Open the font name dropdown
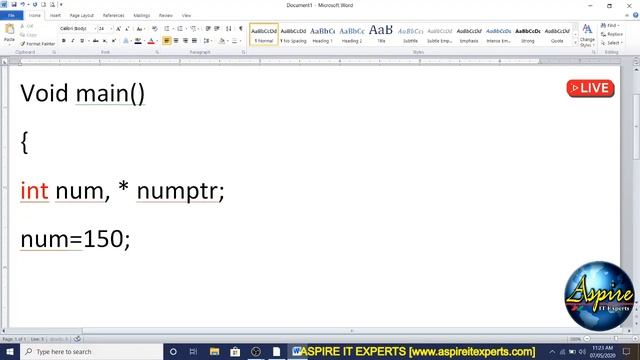640x360 pixels. (x=95, y=29)
